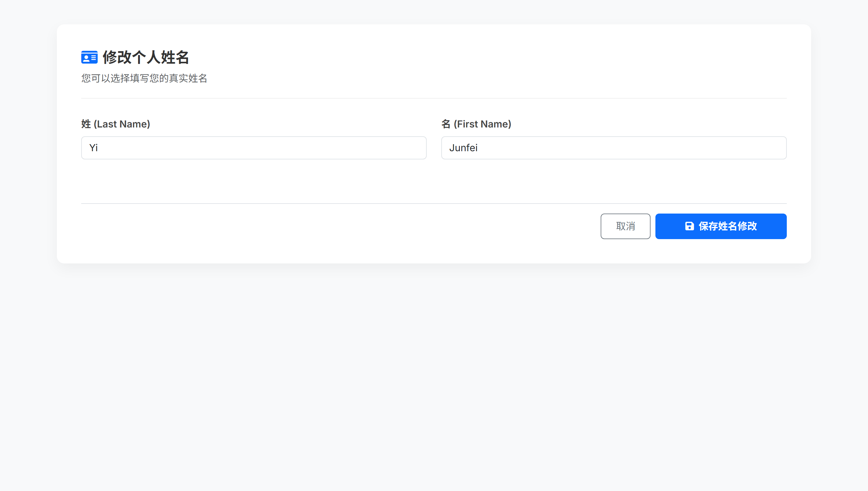Image resolution: width=868 pixels, height=491 pixels.
Task: Click the subtitle 您可以选择填写您的真实姓名
Action: click(x=144, y=78)
